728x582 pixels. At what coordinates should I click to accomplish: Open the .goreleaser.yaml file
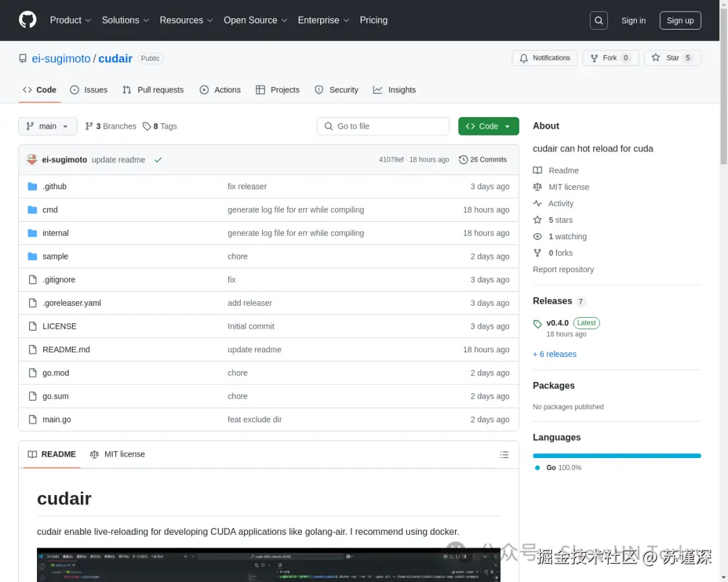click(71, 303)
